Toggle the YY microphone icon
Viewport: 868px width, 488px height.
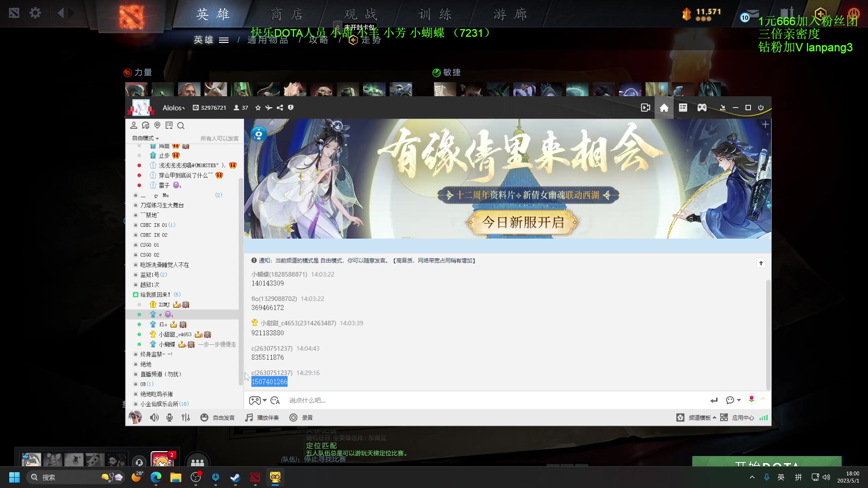tap(170, 418)
